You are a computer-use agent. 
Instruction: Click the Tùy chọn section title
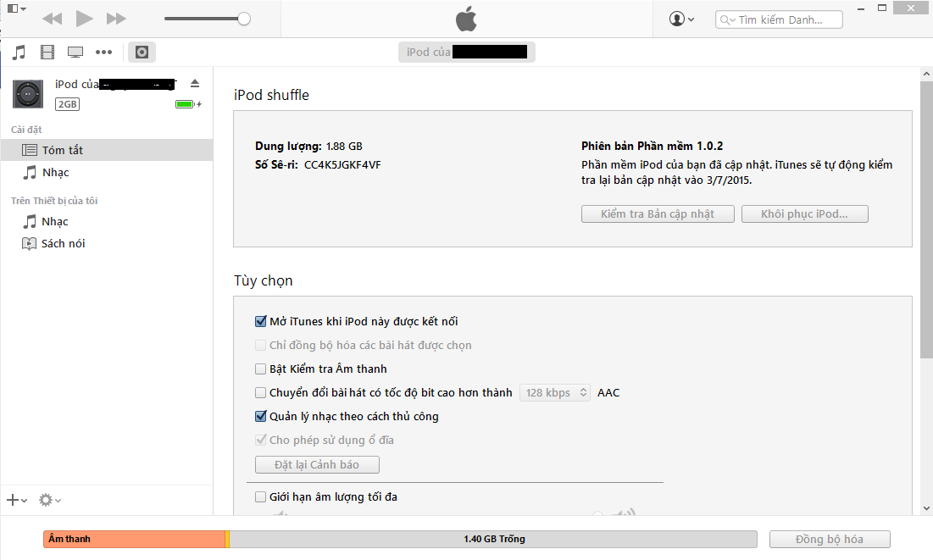pyautogui.click(x=263, y=281)
